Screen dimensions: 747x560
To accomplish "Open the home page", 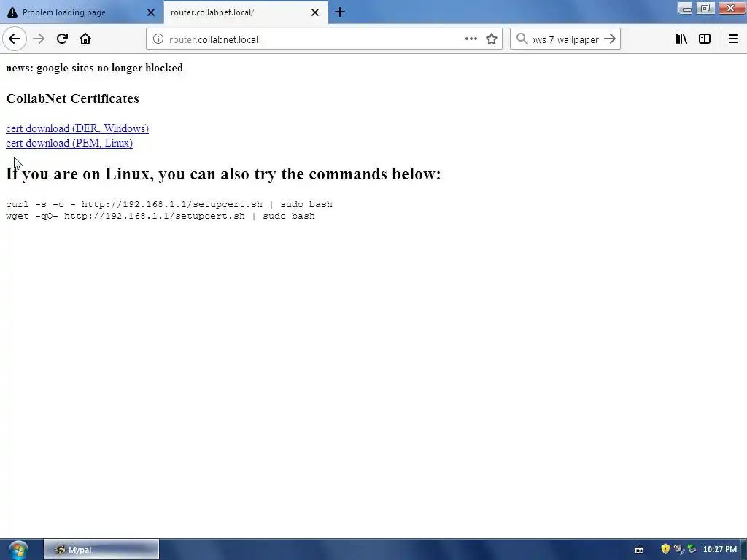I will (x=85, y=39).
